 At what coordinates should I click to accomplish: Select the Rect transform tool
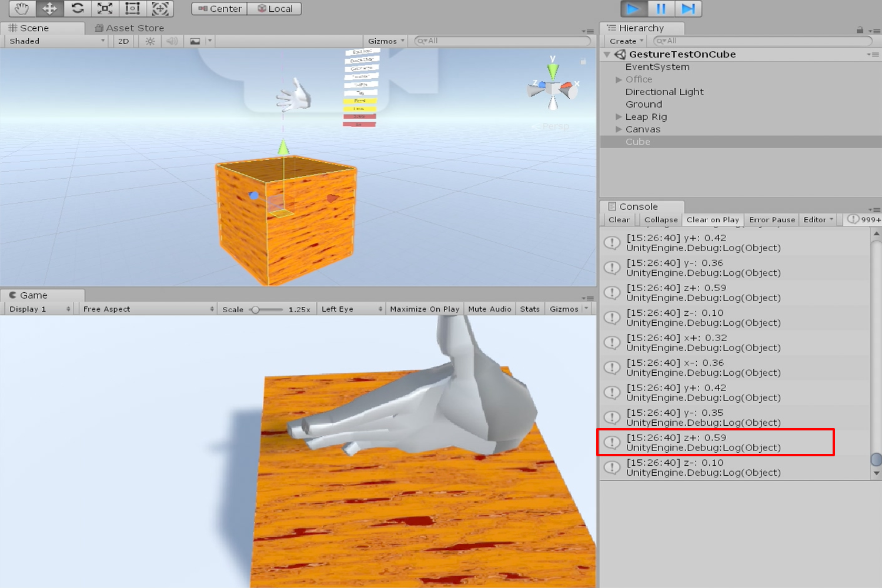point(132,9)
